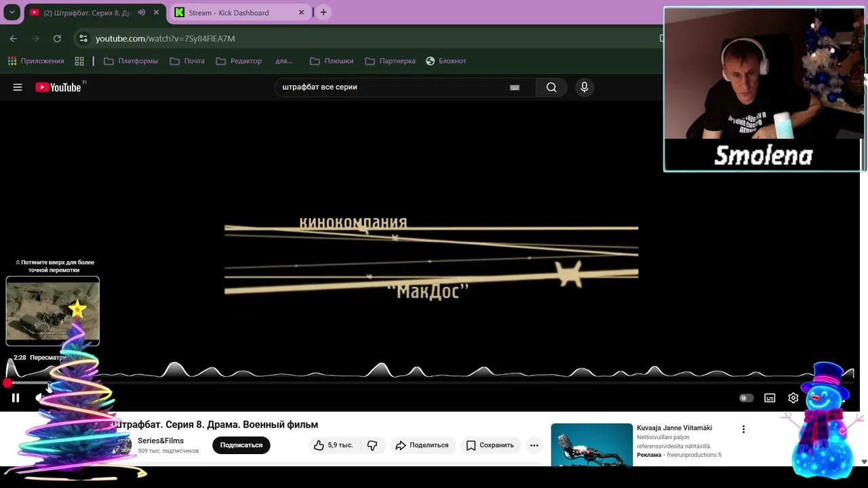Open freerunproductions.fi ad link
The width and height of the screenshot is (868, 488).
click(x=694, y=455)
